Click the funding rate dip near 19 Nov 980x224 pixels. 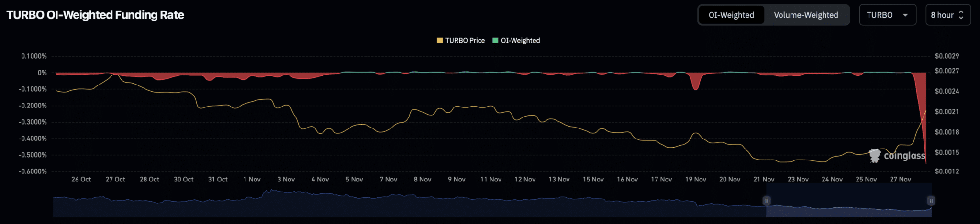[695, 87]
